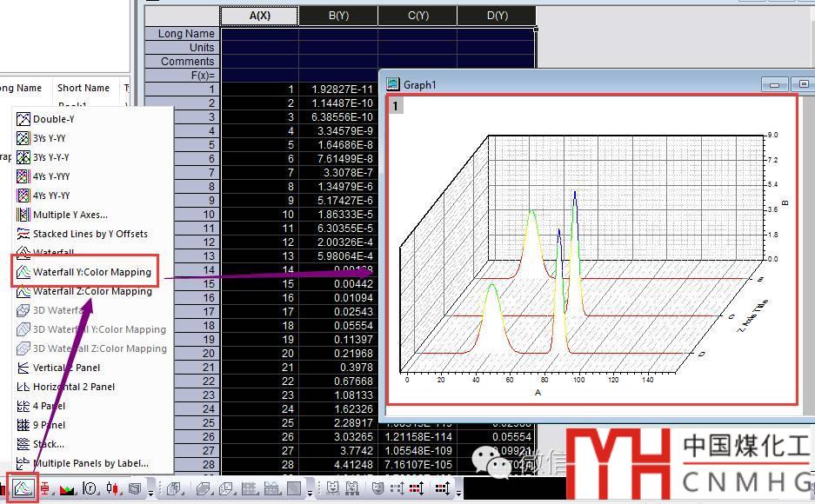Select graph layer 1 icon

pyautogui.click(x=396, y=106)
